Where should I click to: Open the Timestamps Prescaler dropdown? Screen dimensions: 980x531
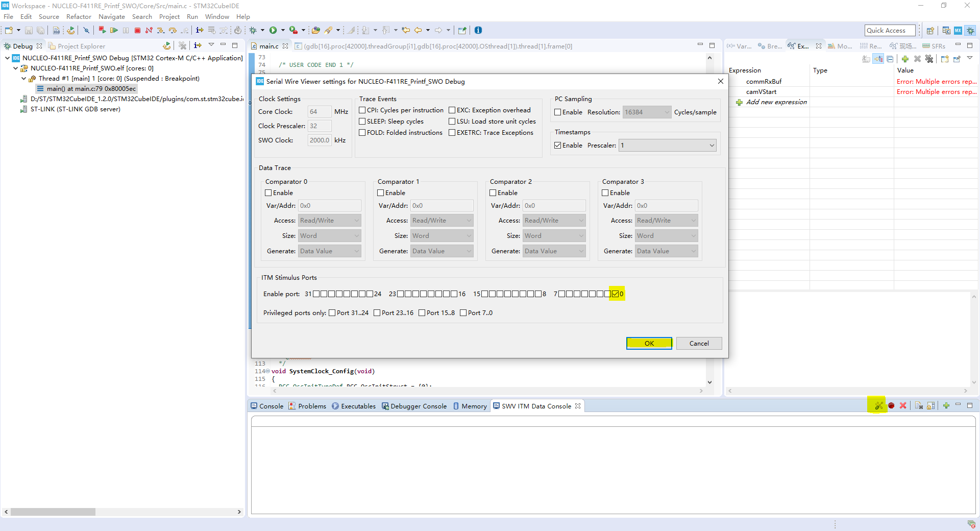[667, 146]
